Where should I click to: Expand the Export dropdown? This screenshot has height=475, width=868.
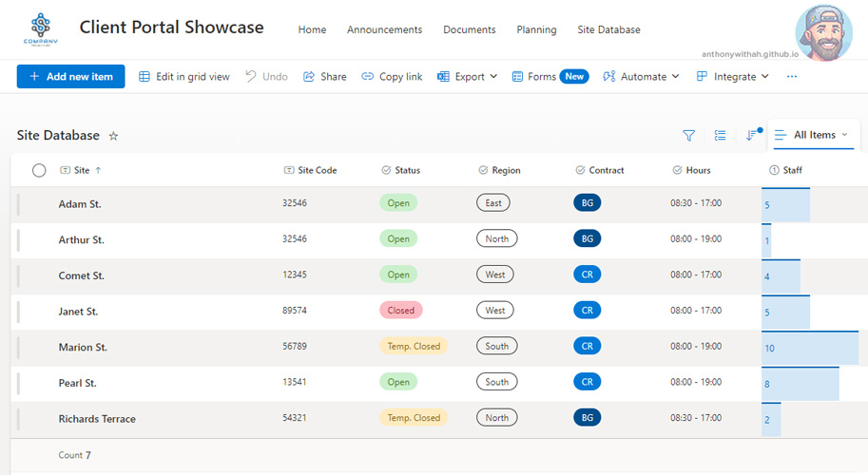[468, 77]
